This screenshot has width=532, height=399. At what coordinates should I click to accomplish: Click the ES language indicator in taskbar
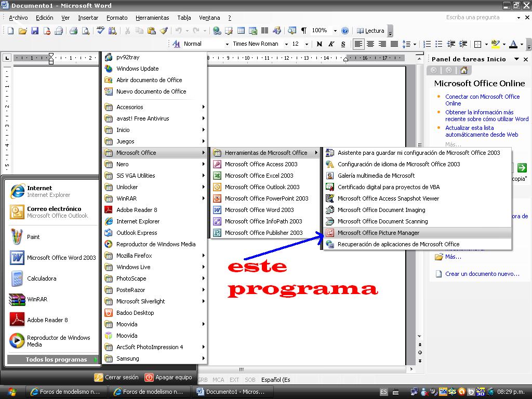point(383,392)
